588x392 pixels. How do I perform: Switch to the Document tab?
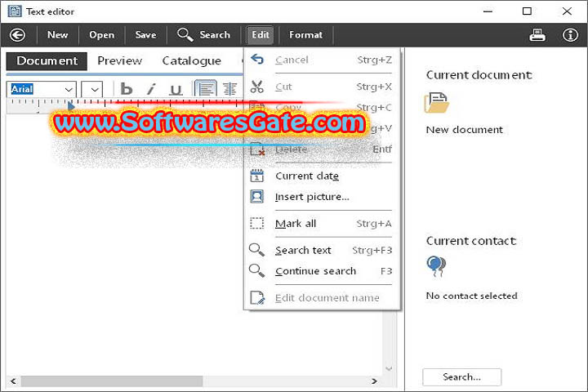[47, 61]
